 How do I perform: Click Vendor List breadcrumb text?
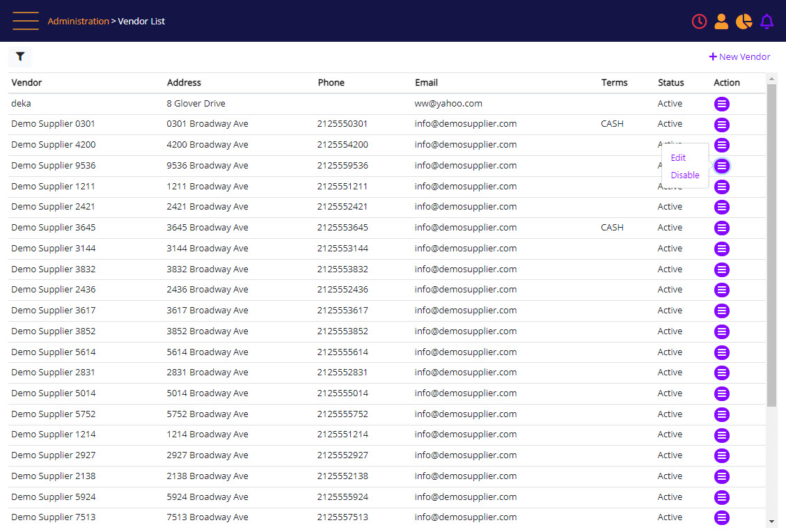(x=141, y=21)
